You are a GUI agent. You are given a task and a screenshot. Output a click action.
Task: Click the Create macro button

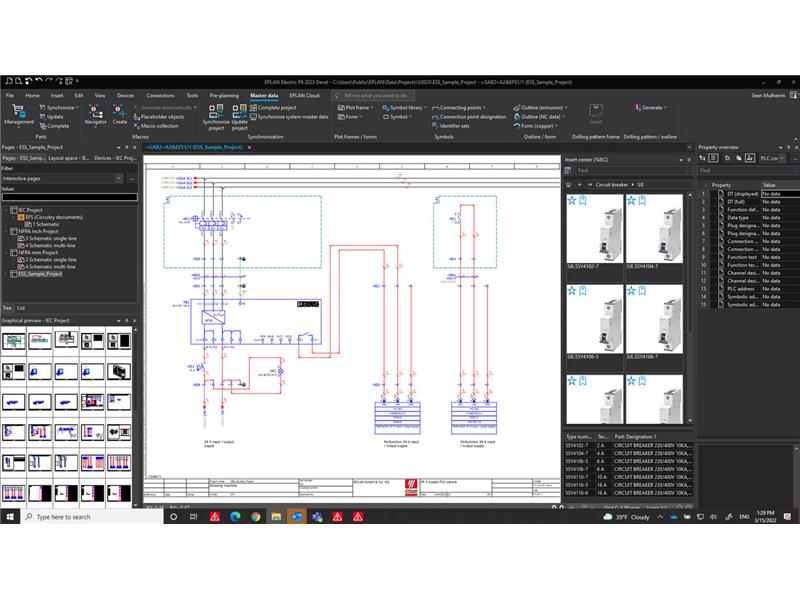pyautogui.click(x=119, y=115)
